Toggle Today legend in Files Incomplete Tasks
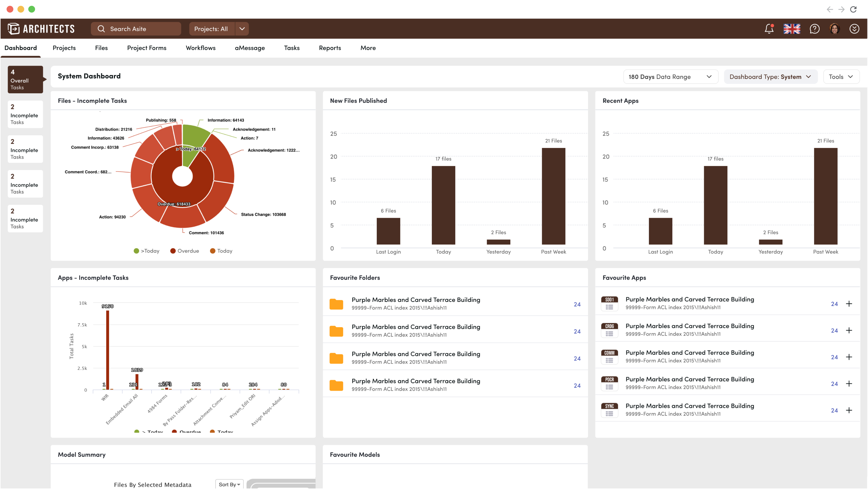 pos(221,251)
